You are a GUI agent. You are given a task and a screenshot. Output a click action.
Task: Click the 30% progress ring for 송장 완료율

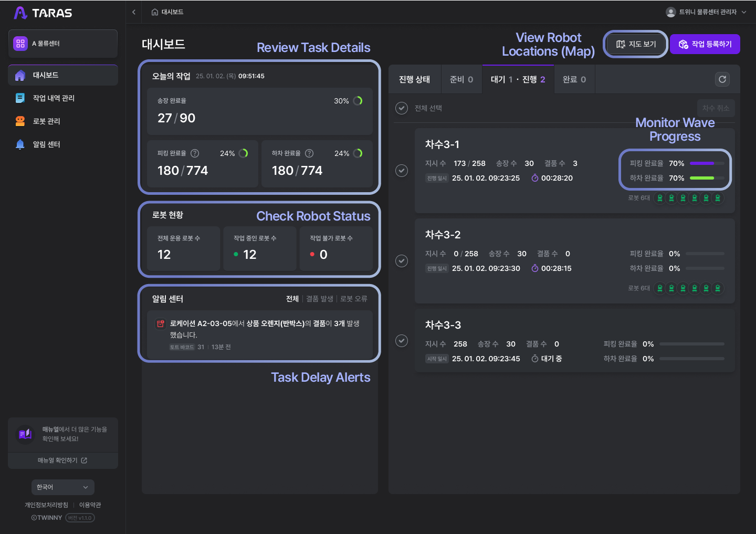[x=358, y=101]
